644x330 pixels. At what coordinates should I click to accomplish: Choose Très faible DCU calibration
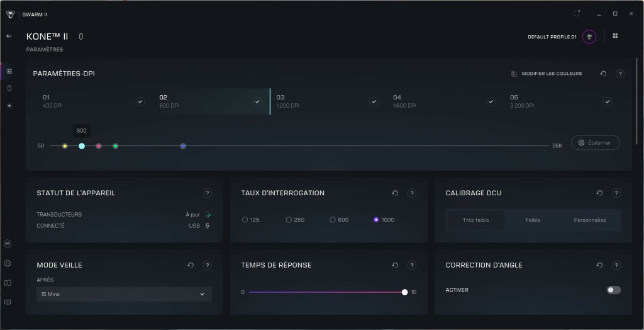pos(475,220)
